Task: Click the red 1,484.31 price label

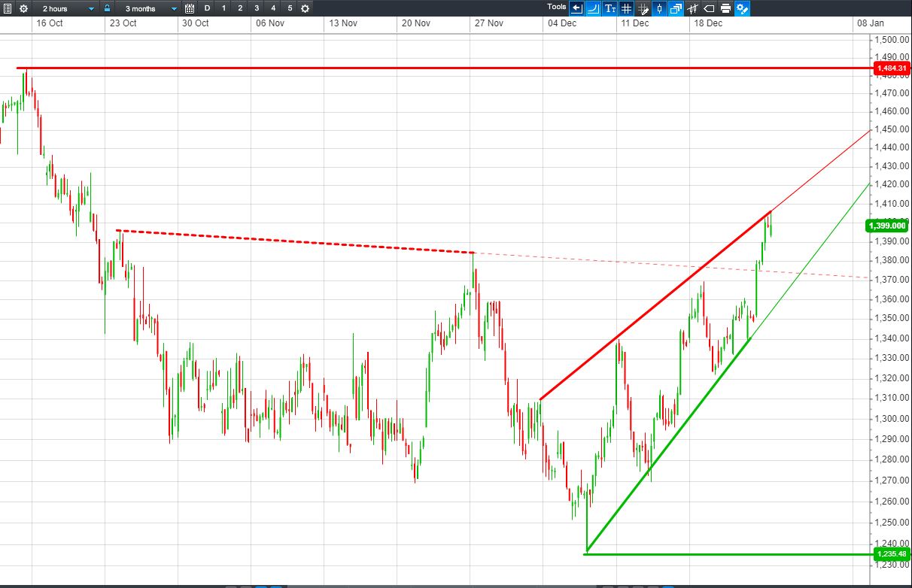Action: (x=892, y=68)
